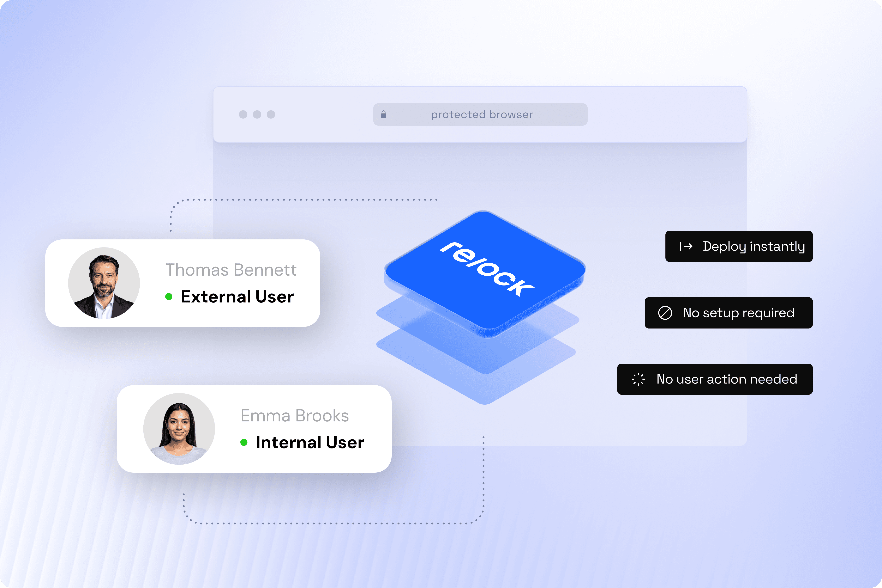Click the prohibited circle icon

[x=665, y=313]
